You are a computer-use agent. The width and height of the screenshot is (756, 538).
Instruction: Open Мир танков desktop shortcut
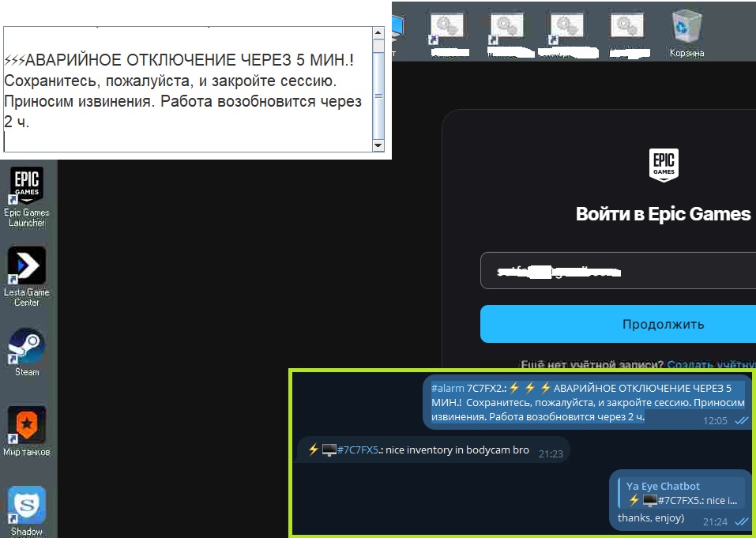coord(27,431)
